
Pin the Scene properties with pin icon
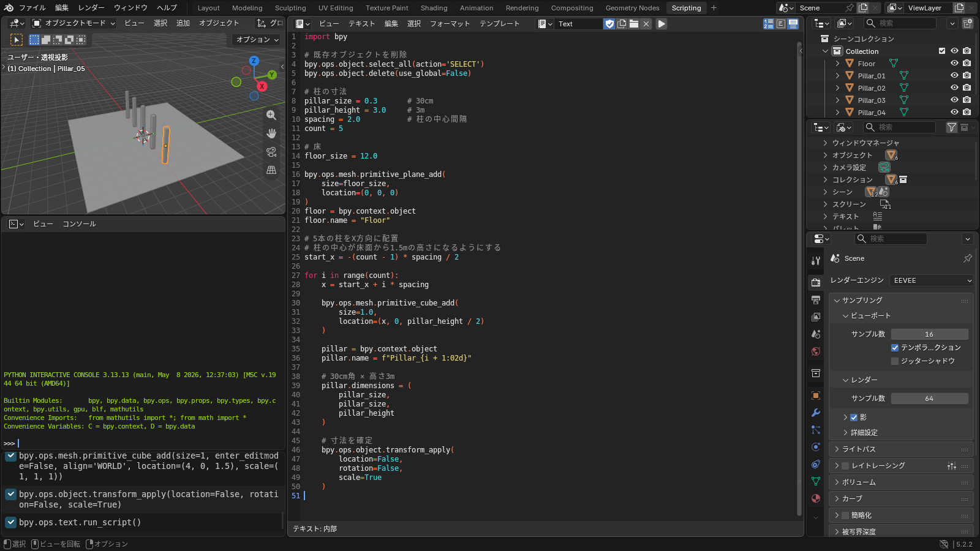pyautogui.click(x=968, y=258)
